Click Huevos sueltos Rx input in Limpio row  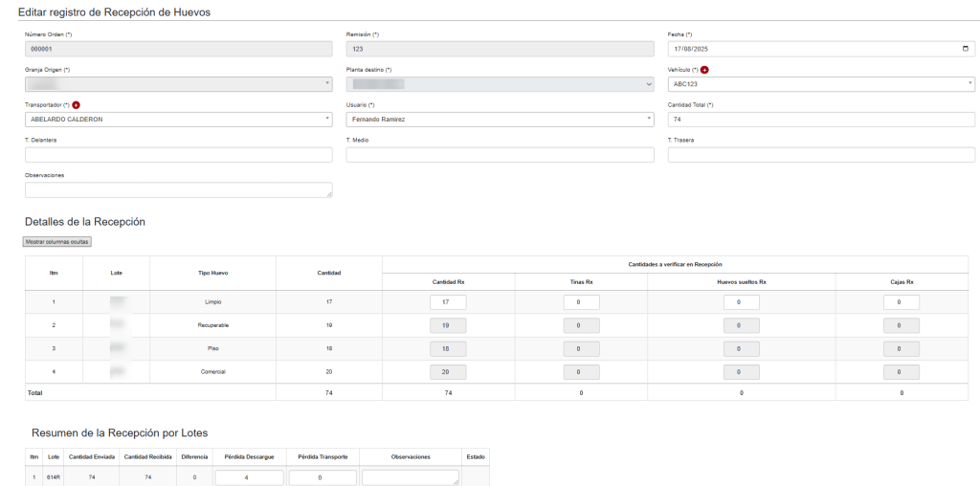click(742, 302)
